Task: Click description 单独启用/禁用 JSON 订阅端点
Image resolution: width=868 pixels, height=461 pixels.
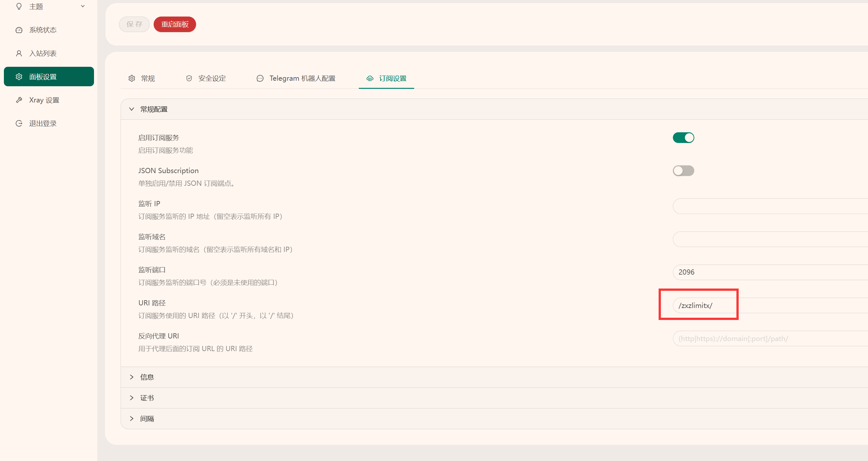Action: [187, 183]
